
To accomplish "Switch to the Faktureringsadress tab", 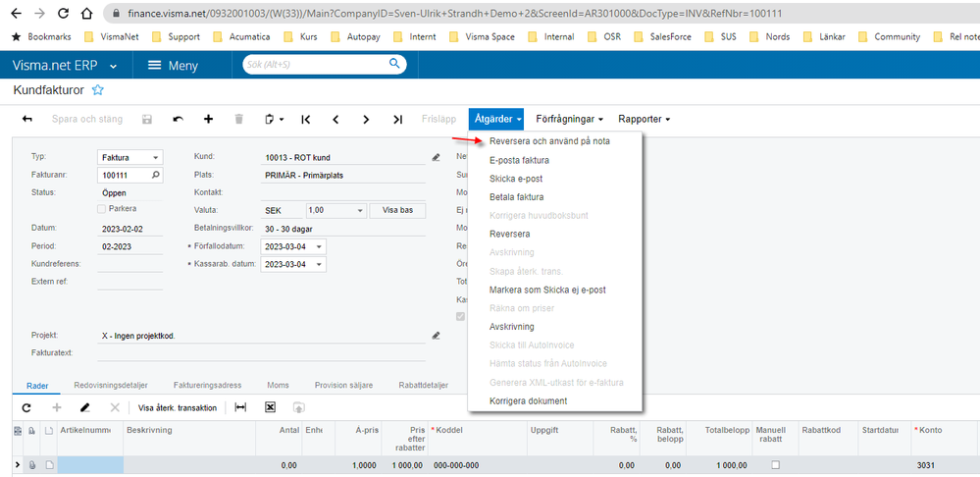I will tap(208, 385).
